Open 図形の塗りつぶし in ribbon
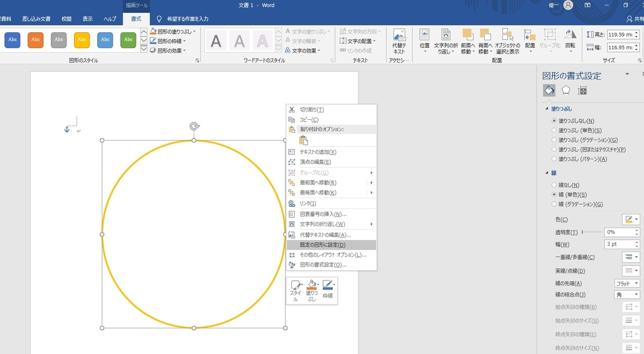 [173, 32]
